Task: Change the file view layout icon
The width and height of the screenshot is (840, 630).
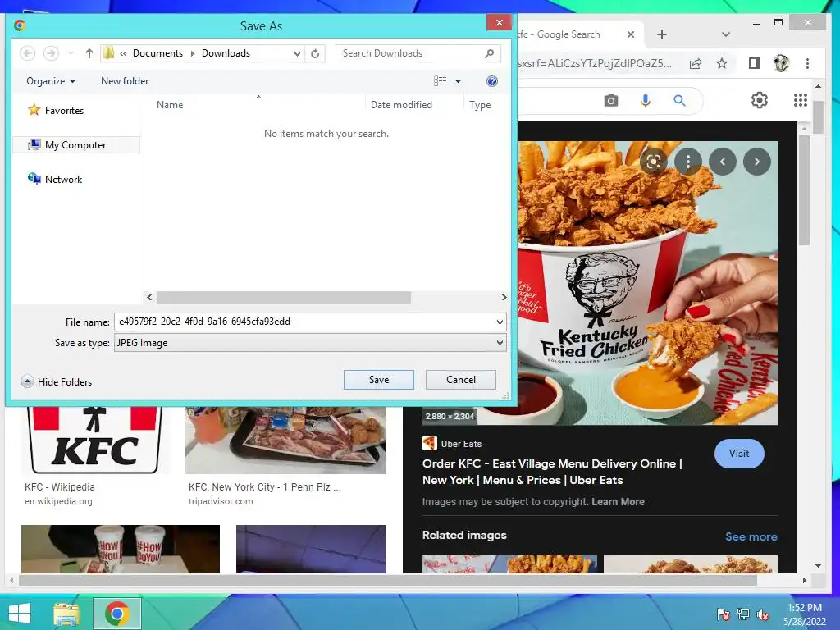Action: pyautogui.click(x=440, y=81)
